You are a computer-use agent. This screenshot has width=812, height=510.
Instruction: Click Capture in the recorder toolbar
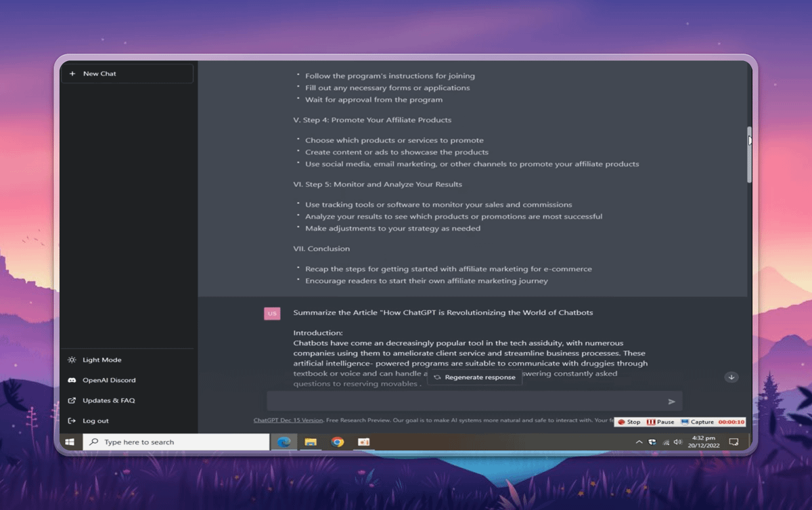tap(697, 422)
